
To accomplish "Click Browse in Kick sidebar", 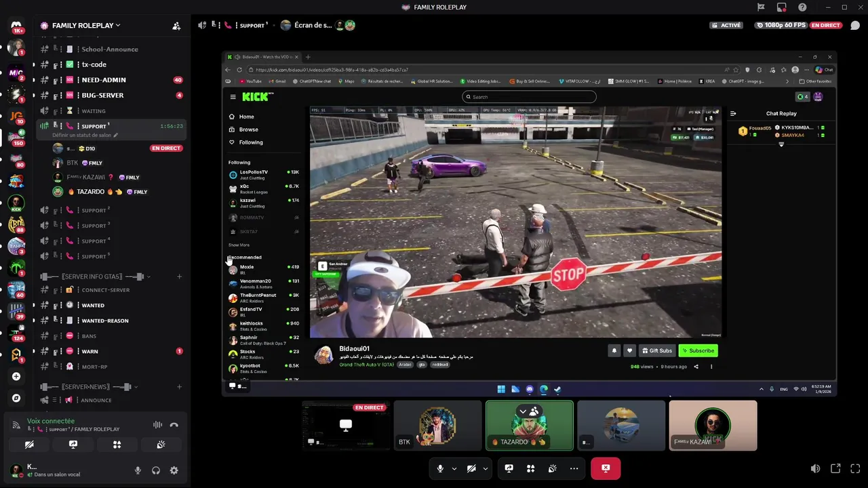I will click(x=248, y=129).
